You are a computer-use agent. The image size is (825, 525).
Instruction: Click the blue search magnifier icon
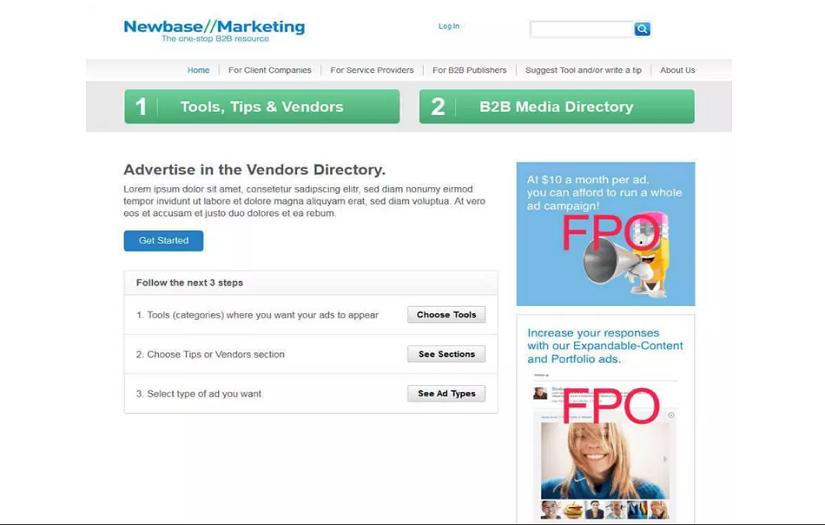tap(642, 29)
